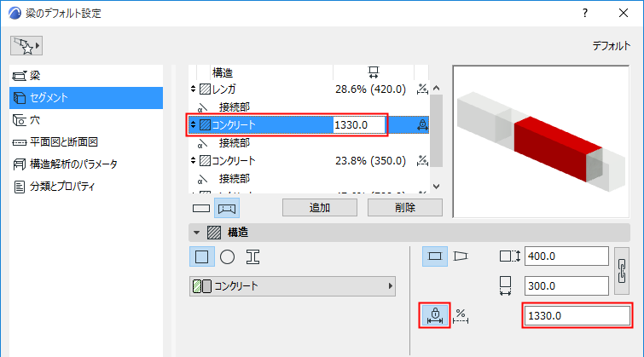Screen dimensions: 644x357
Task: Select the multi-segment beam icon
Action: point(227,208)
